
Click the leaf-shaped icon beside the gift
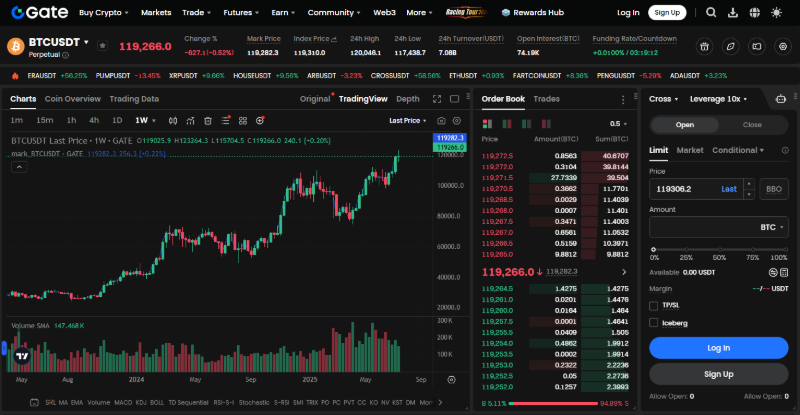[x=731, y=46]
